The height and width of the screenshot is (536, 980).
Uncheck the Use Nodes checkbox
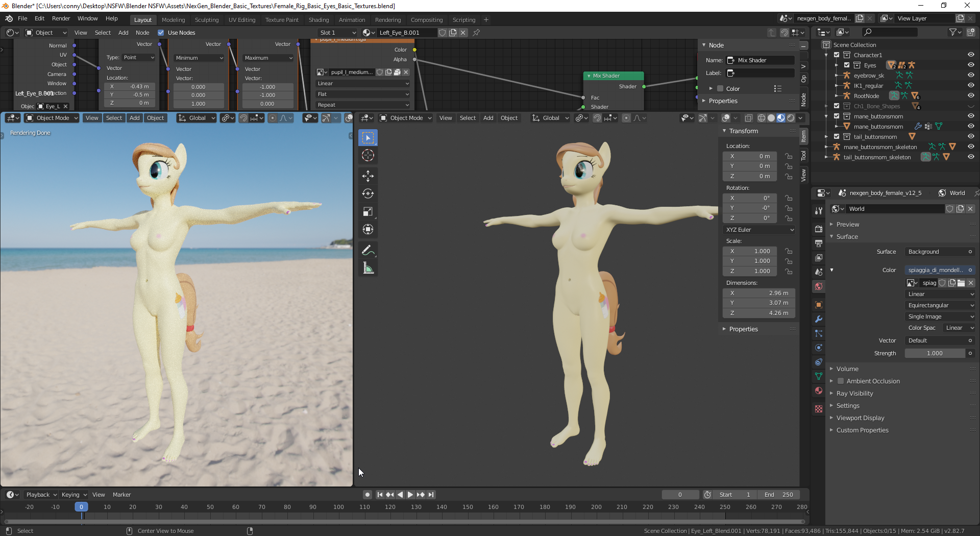pos(161,33)
